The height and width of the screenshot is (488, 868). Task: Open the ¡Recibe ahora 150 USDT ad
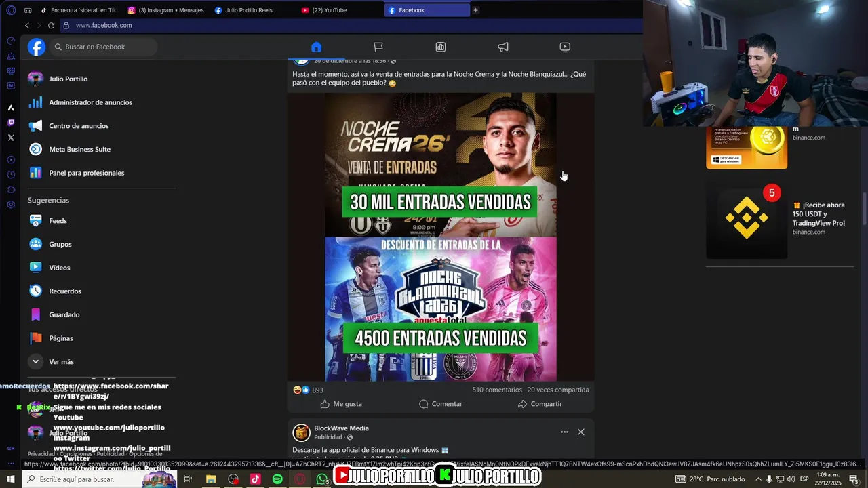818,214
